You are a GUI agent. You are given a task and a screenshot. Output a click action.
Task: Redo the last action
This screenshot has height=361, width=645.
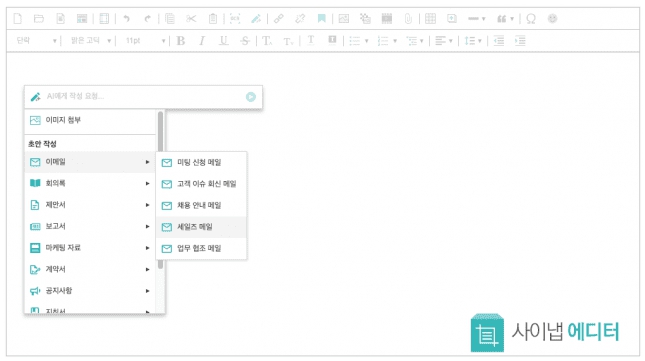point(147,19)
